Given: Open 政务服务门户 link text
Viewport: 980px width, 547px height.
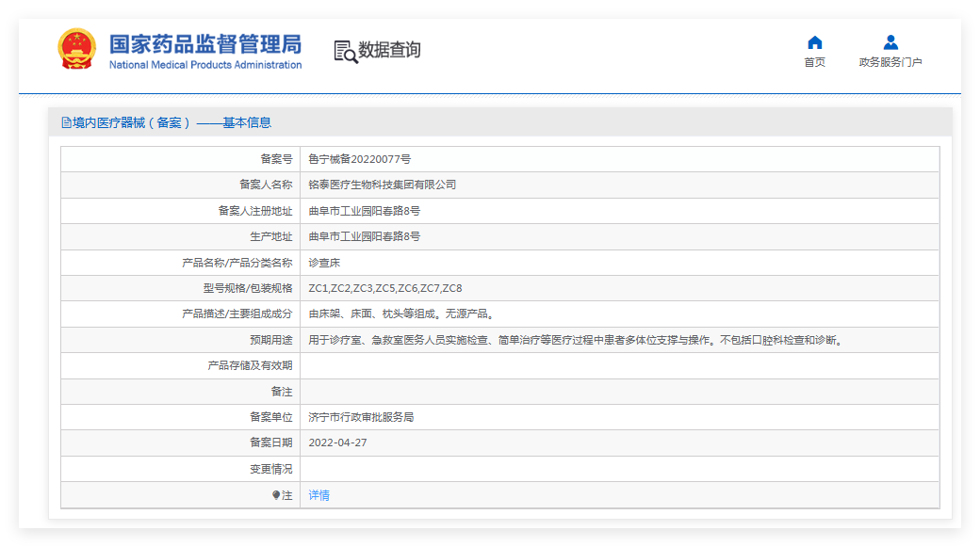Looking at the screenshot, I should [x=890, y=62].
